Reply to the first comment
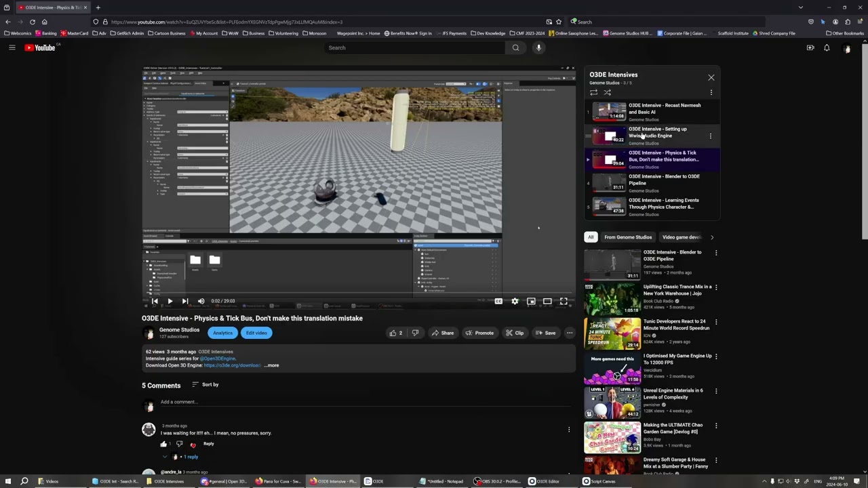The height and width of the screenshot is (488, 868). pos(209,444)
